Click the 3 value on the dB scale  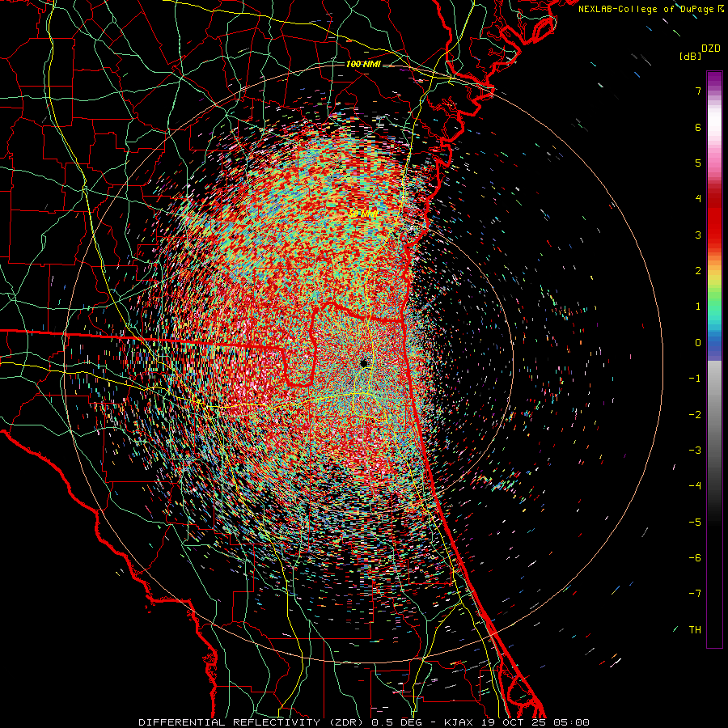coord(698,235)
